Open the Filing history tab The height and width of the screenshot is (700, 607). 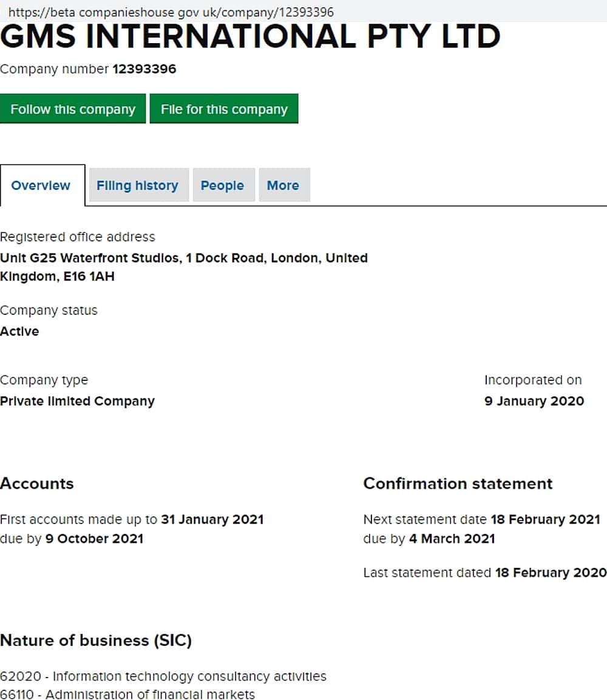pyautogui.click(x=137, y=186)
